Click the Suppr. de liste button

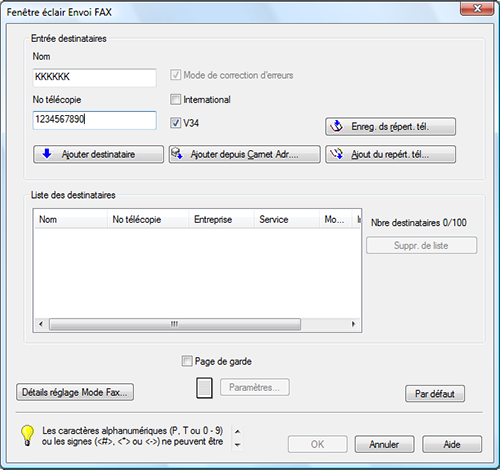tap(422, 245)
